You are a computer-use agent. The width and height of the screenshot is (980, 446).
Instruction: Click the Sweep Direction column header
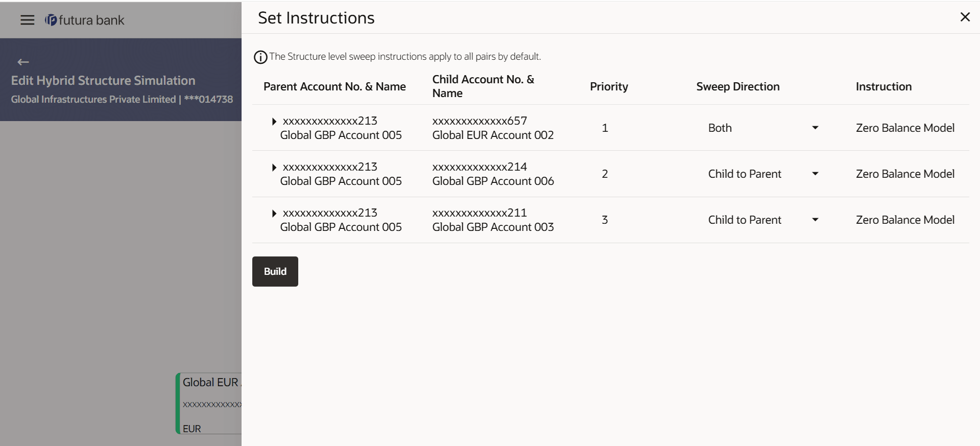(x=737, y=86)
